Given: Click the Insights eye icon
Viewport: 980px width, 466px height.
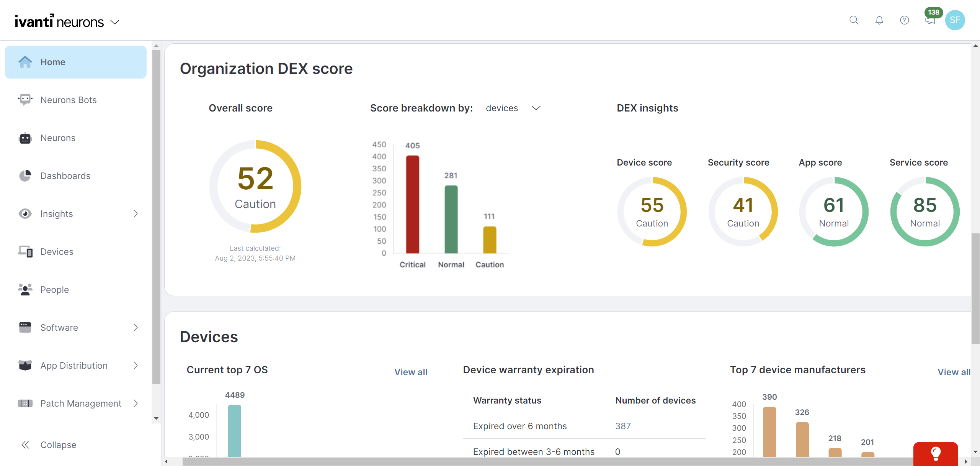Looking at the screenshot, I should (25, 214).
